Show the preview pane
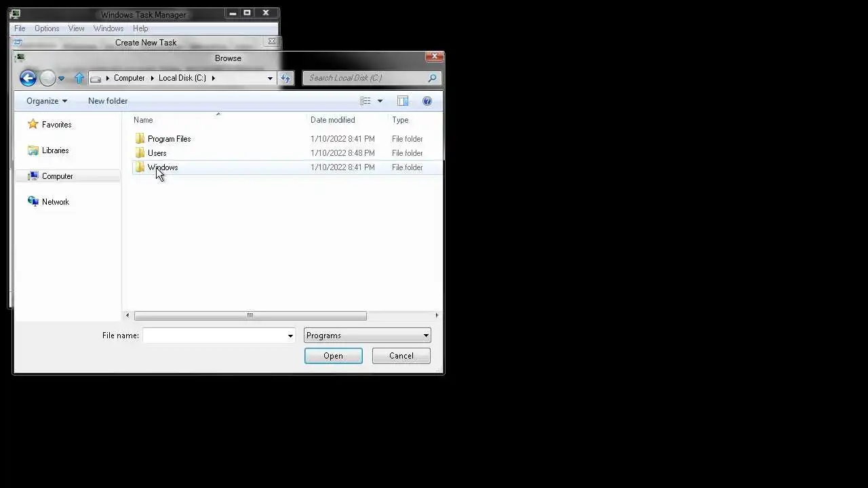Screen dimensions: 868x488 (403, 101)
